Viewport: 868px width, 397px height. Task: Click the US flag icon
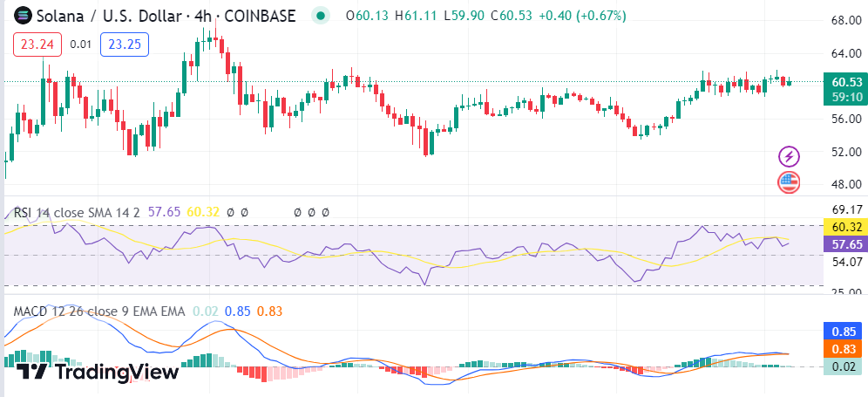tap(789, 182)
